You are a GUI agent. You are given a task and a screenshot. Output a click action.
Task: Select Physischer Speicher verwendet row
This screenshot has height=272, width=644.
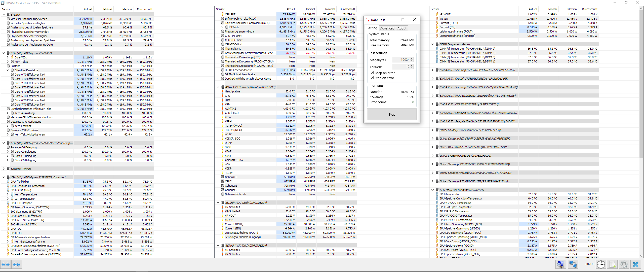point(77,31)
